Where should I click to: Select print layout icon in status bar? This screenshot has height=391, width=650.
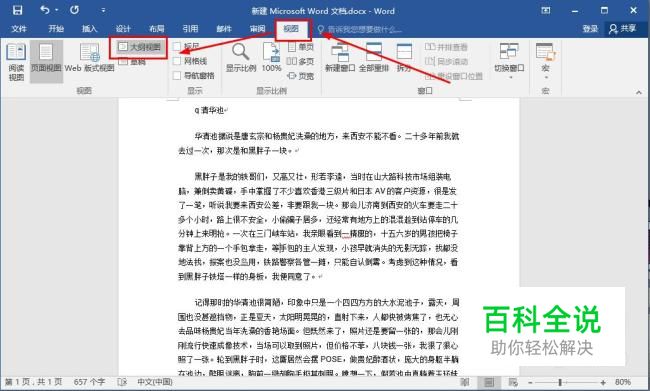(489, 382)
